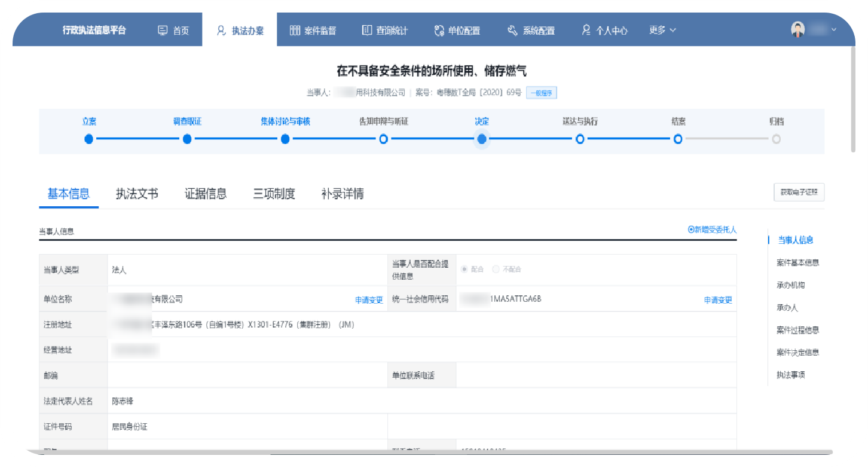Click the 首页 monitor icon
This screenshot has width=868, height=468.
tap(163, 30)
